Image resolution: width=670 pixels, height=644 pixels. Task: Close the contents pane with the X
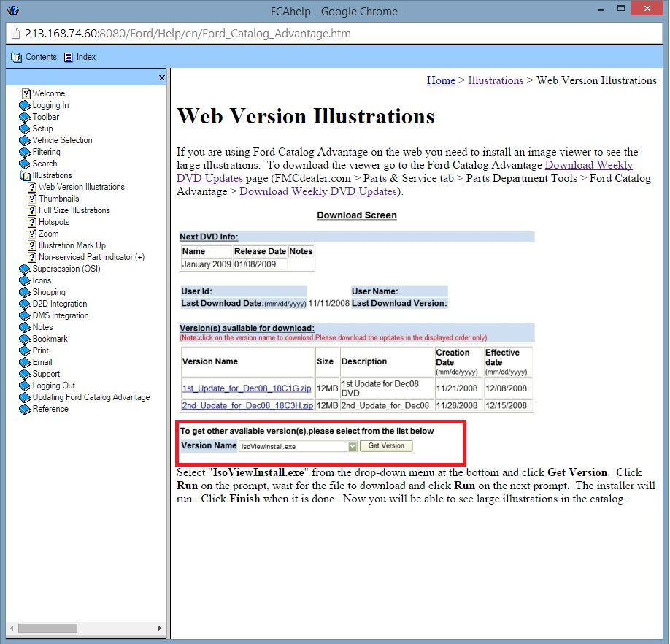coord(162,77)
